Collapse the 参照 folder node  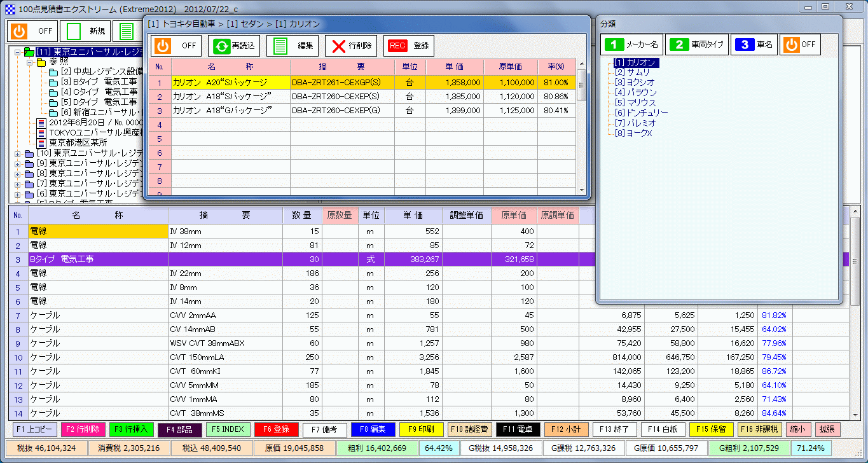pyautogui.click(x=29, y=63)
